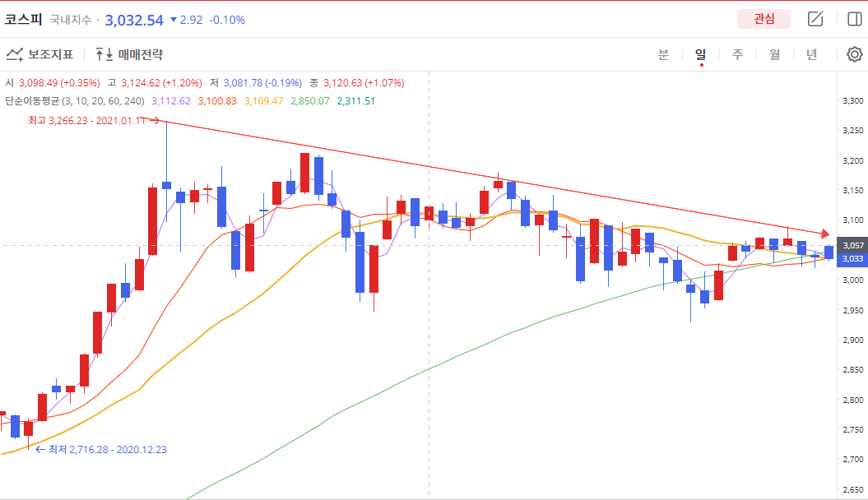This screenshot has height=500, width=868.
Task: Open chart settings gear icon
Action: coord(855,54)
